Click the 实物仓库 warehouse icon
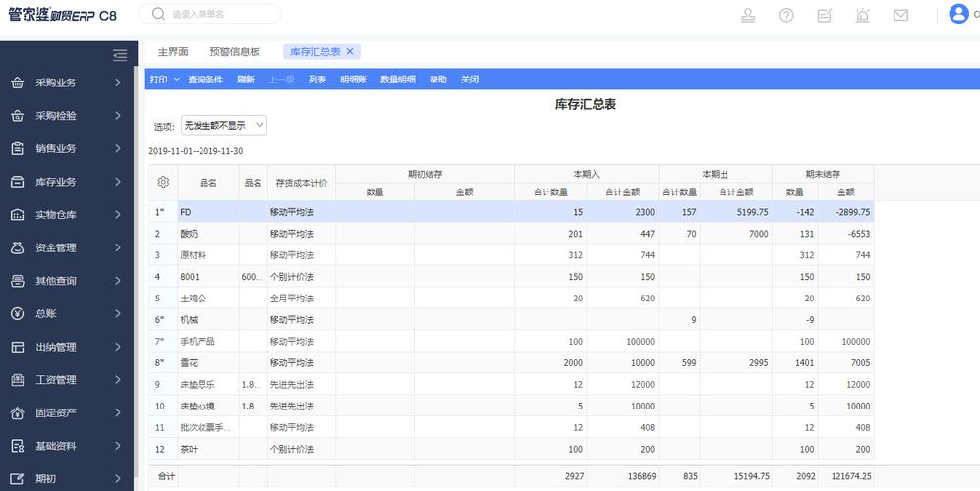Screen dimensions: 980x491 (18, 215)
